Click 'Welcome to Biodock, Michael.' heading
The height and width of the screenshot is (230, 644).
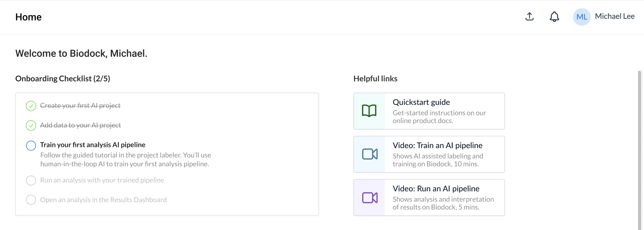(x=81, y=53)
